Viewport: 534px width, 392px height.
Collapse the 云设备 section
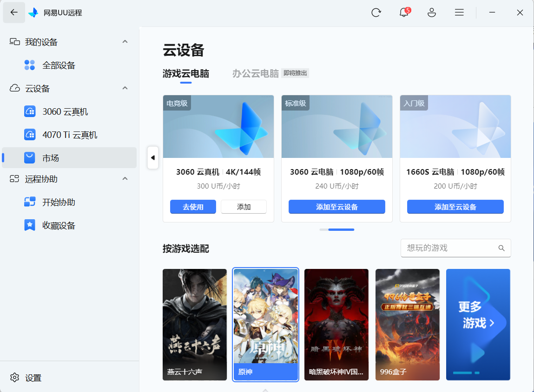click(125, 88)
